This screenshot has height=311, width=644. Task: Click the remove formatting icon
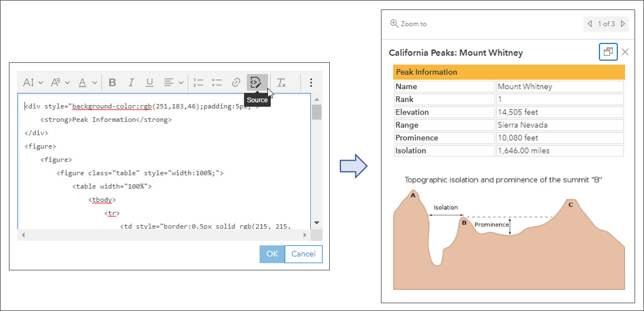coord(281,83)
